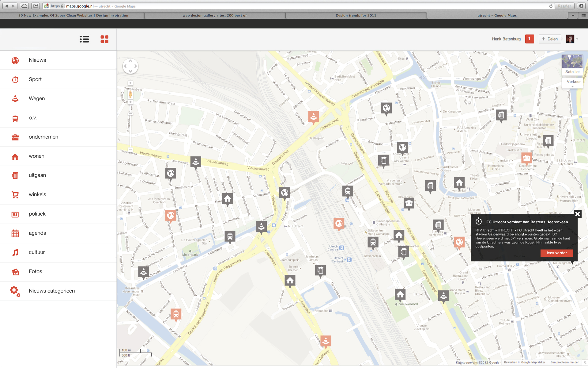Select the Wegen road cone icon in sidebar
588x368 pixels.
point(15,99)
